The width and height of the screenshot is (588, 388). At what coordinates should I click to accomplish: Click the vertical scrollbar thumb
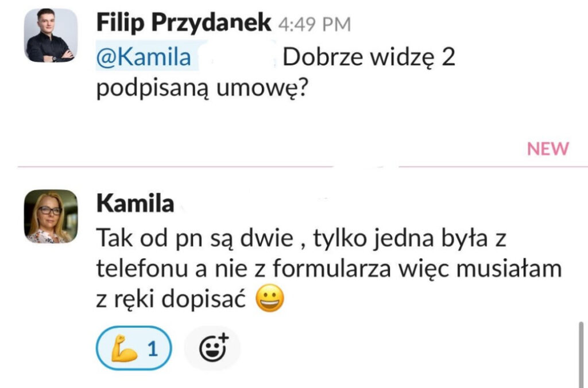tap(581, 354)
